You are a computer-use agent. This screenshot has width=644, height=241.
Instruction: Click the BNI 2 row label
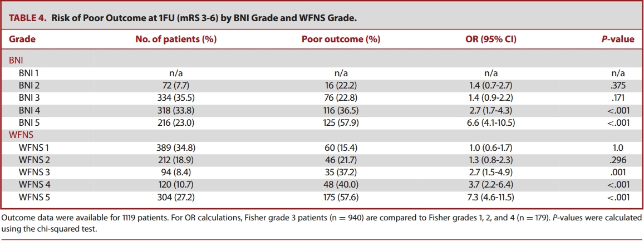(28, 84)
